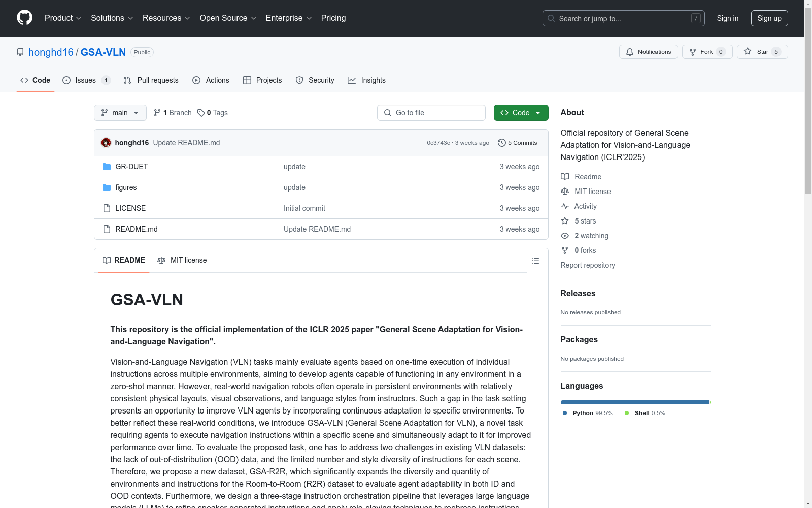
Task: Open the 1 Branch link
Action: (x=173, y=113)
